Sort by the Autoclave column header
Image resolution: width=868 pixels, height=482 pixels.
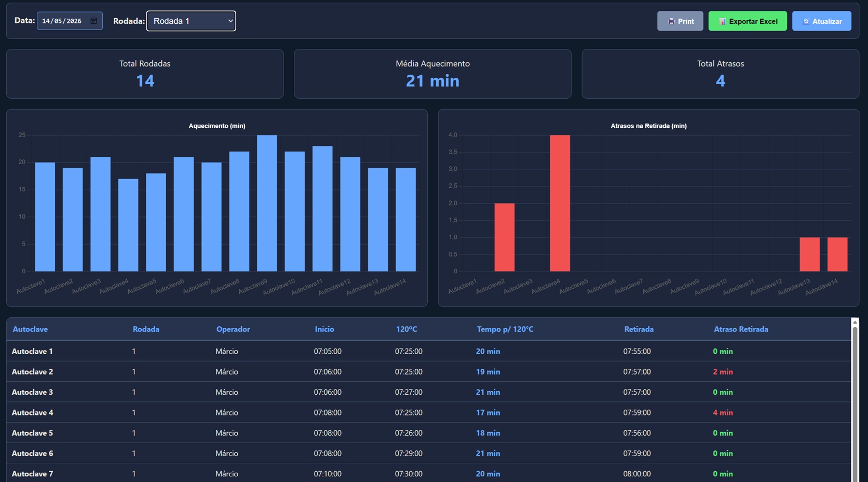(x=30, y=329)
